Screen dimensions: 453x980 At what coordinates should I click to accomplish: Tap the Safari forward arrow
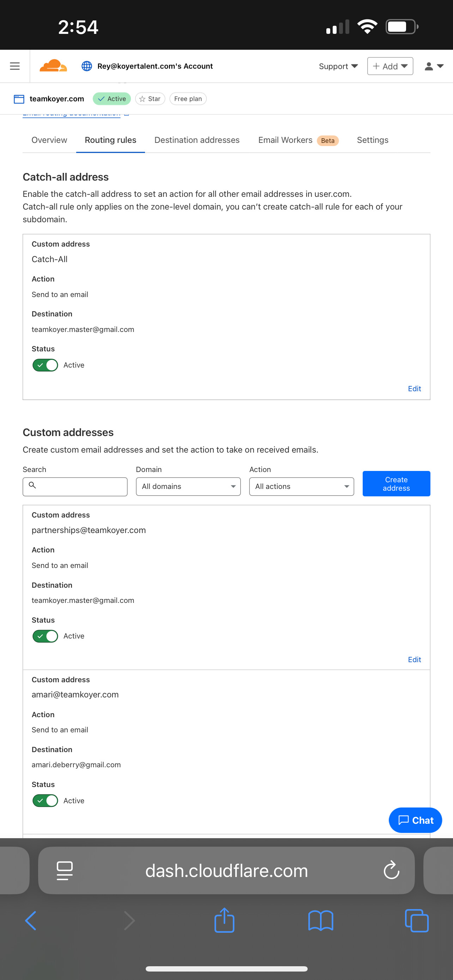click(130, 921)
